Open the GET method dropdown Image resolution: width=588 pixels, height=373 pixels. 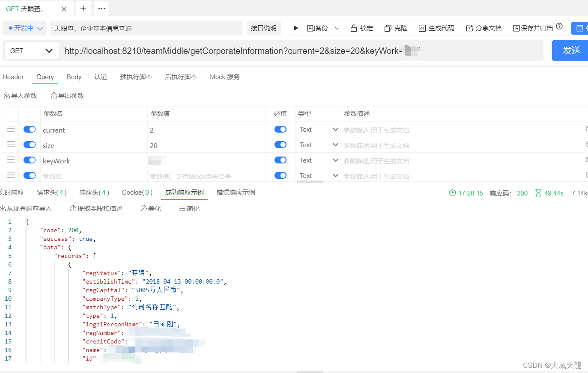pos(31,51)
